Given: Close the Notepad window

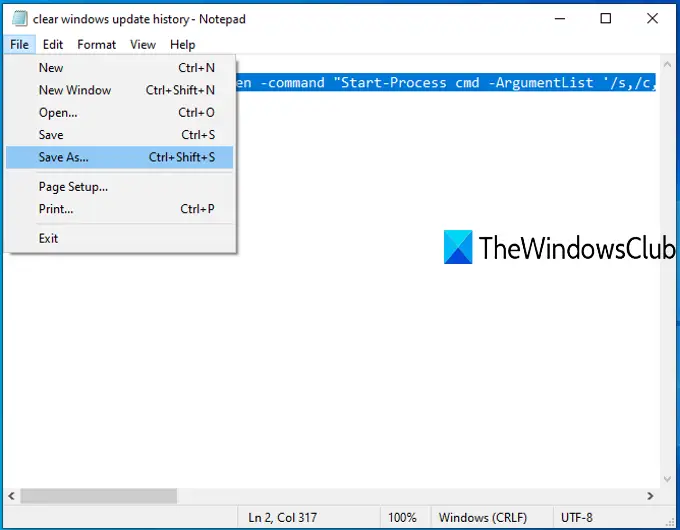Looking at the screenshot, I should tap(652, 19).
